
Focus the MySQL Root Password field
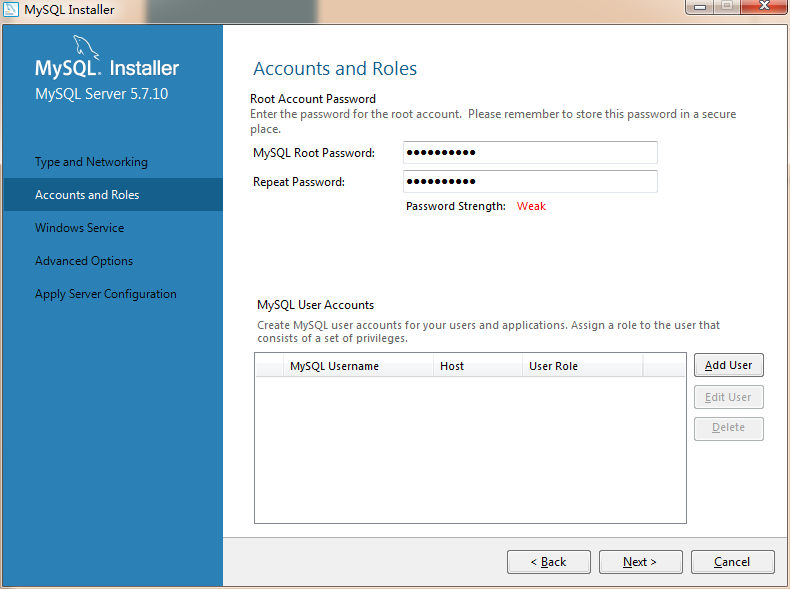tap(530, 152)
